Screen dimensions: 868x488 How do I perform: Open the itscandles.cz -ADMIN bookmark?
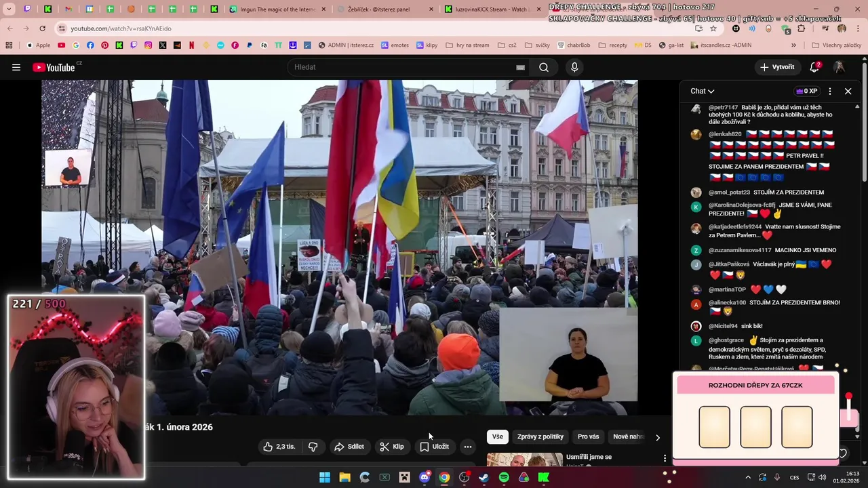coord(721,45)
